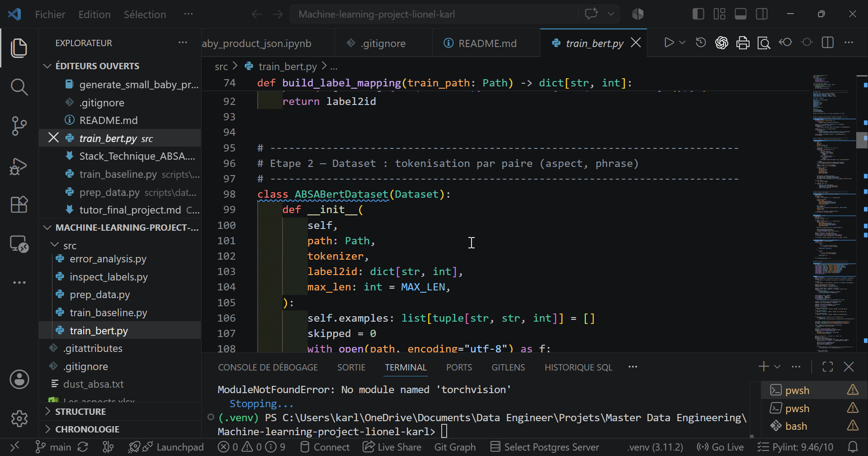Split the editor to the right

pos(828,43)
